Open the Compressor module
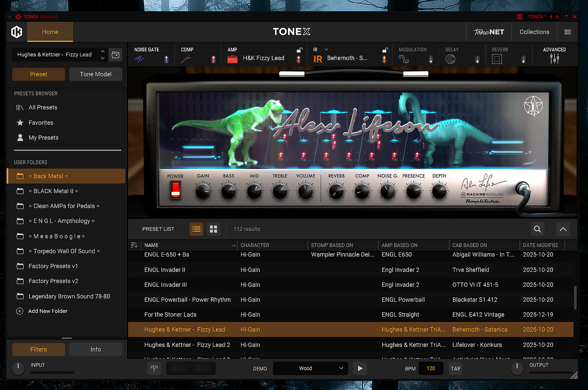Screen dimensions: 588x390 (x=186, y=59)
